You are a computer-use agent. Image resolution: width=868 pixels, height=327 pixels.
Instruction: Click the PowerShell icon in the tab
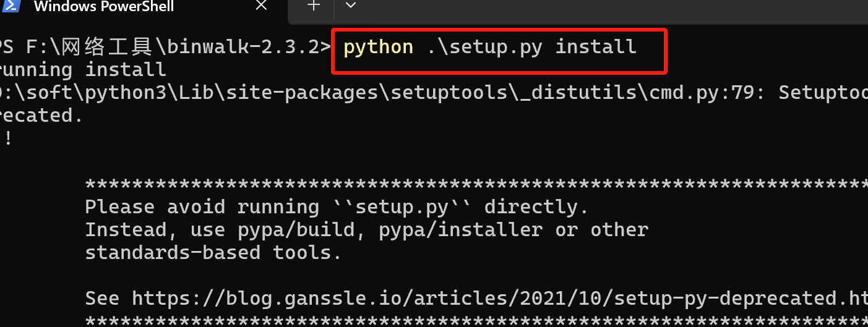(9, 6)
